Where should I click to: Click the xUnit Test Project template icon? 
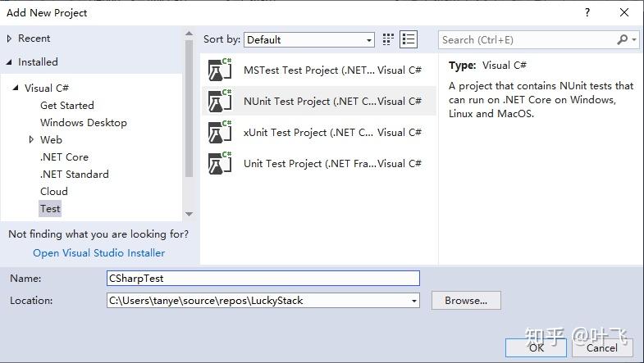pyautogui.click(x=220, y=133)
